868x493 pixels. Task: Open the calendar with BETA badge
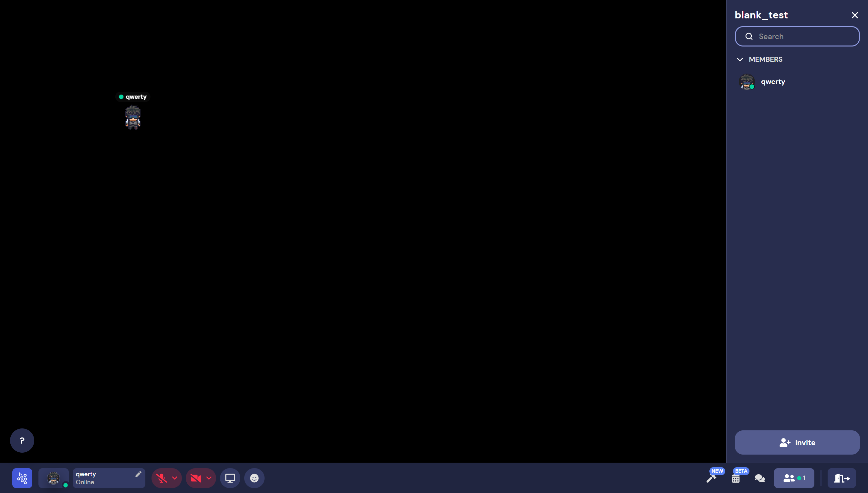coord(736,478)
